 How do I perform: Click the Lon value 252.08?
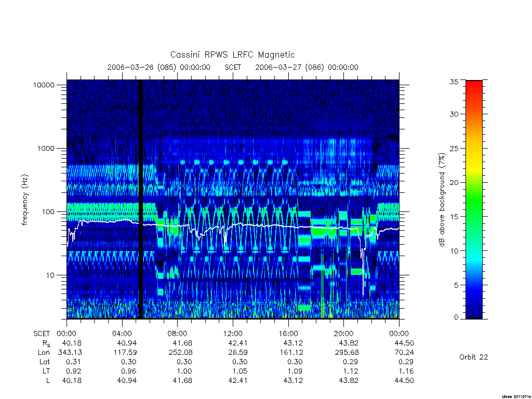point(180,353)
